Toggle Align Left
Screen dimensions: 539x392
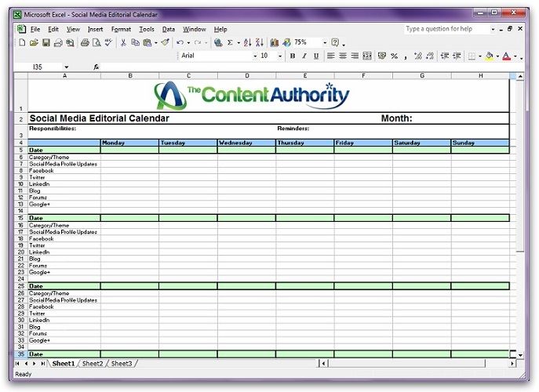point(330,56)
